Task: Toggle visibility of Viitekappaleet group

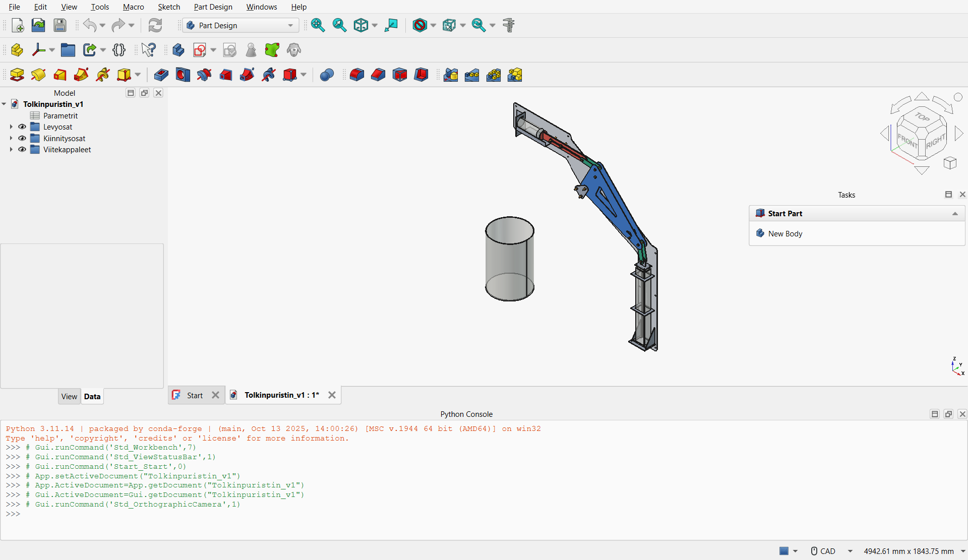Action: [x=22, y=150]
